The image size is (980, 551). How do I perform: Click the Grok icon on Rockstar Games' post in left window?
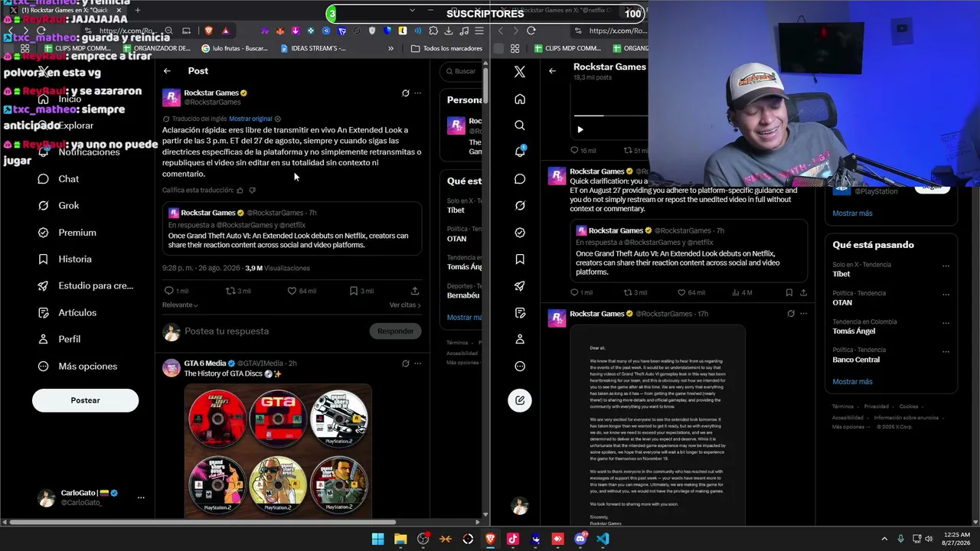406,93
